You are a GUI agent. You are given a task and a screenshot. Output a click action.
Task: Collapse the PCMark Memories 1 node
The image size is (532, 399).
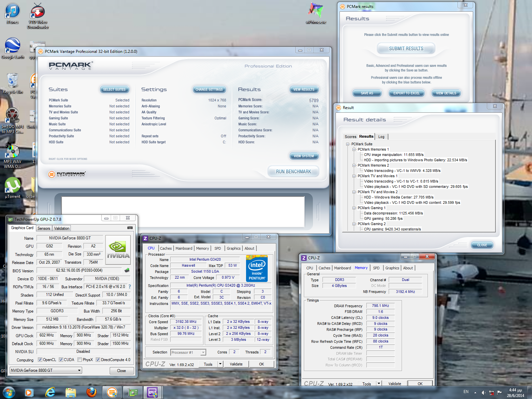point(354,149)
